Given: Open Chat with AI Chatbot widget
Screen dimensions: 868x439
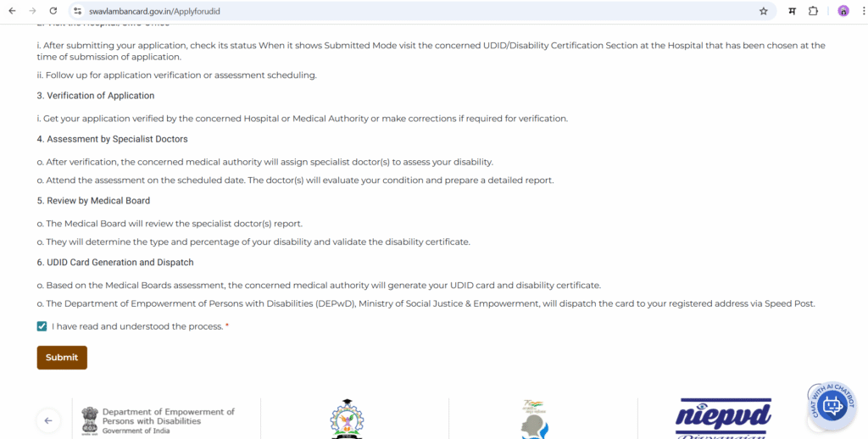Looking at the screenshot, I should (x=831, y=405).
